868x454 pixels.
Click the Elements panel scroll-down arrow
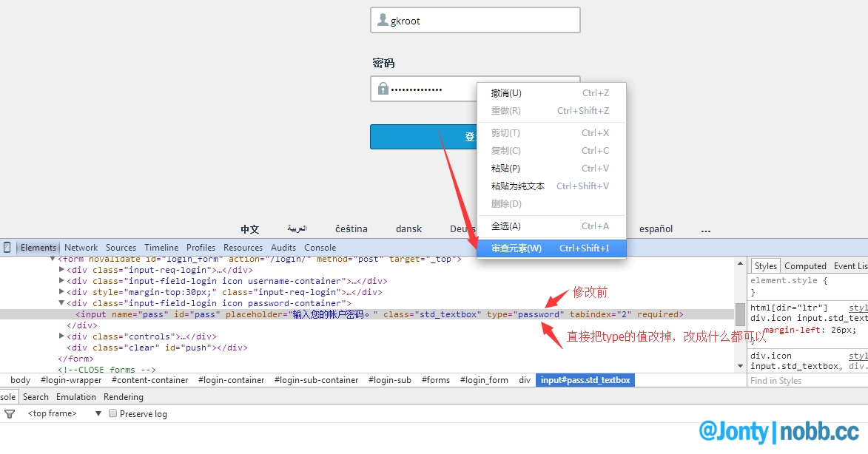click(x=740, y=366)
